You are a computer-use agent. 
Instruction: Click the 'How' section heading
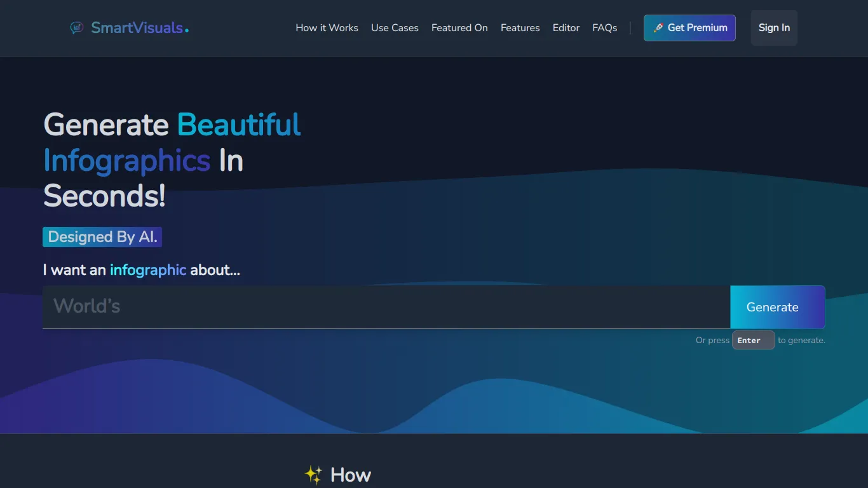click(351, 475)
